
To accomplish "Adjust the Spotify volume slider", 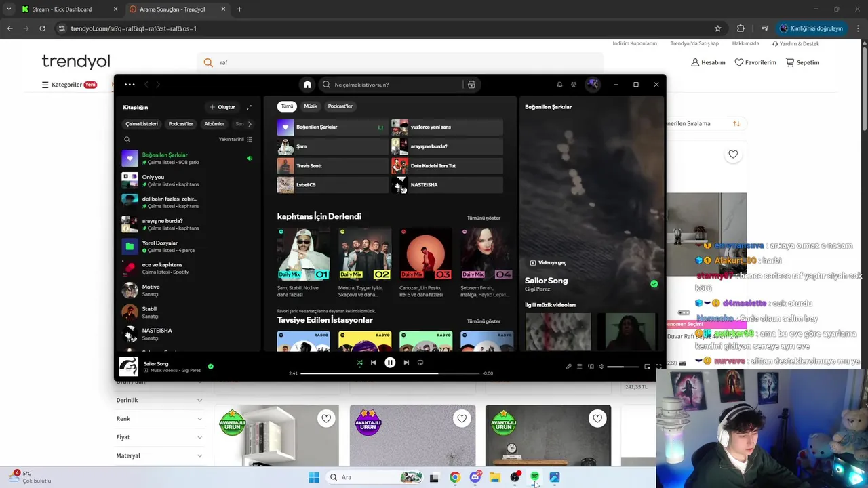I will pos(624,367).
